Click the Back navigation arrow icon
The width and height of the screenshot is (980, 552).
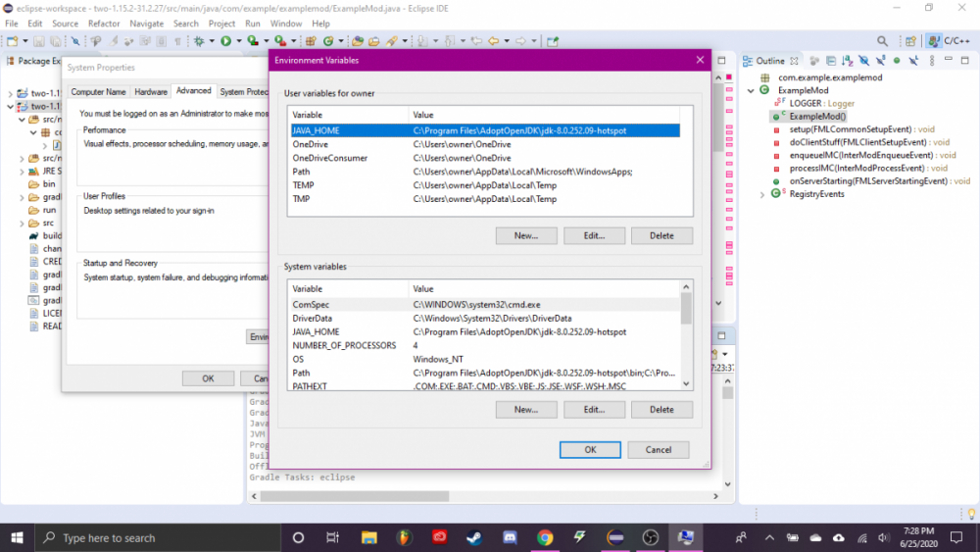coord(494,41)
